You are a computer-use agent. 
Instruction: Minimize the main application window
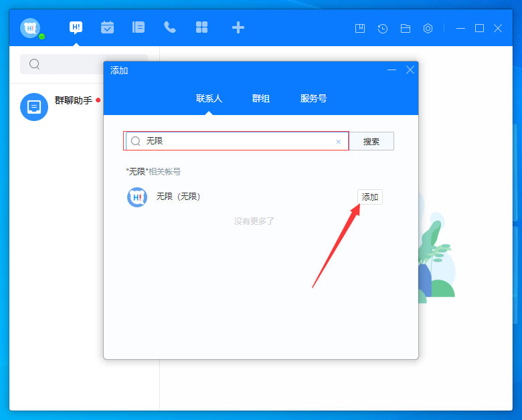[460, 28]
